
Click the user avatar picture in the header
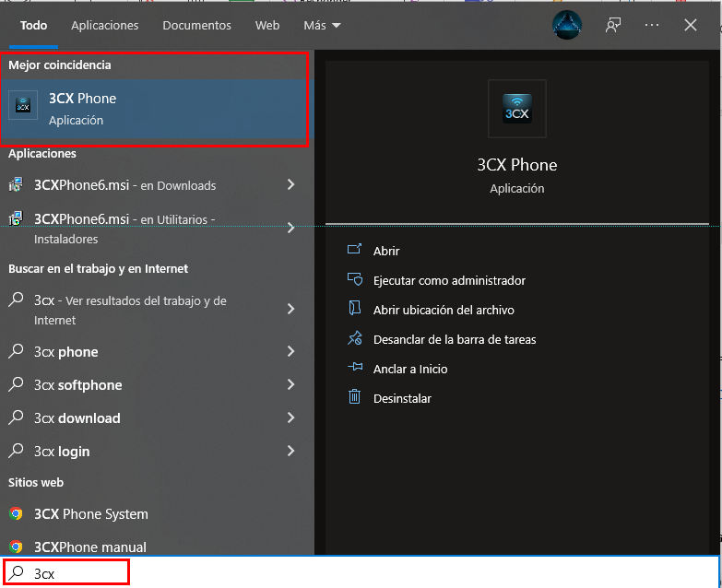(x=567, y=25)
